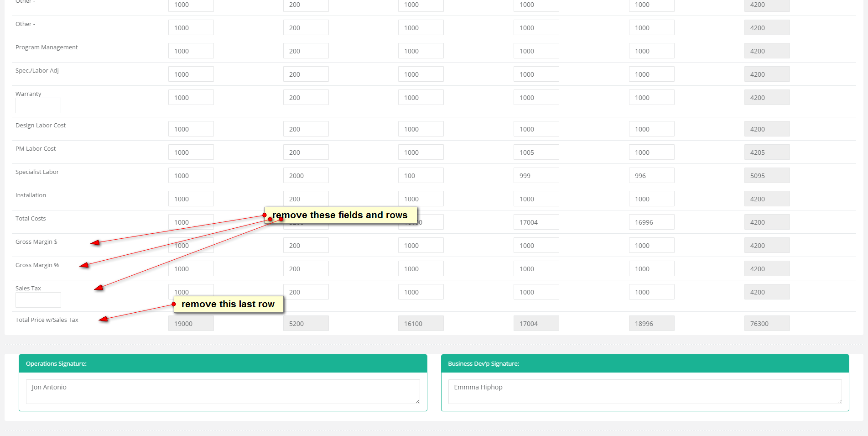Click the "Gross Margin $" label
The height and width of the screenshot is (436, 868).
click(x=36, y=242)
